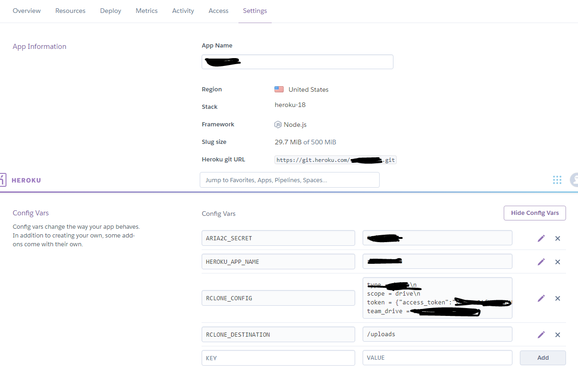
Task: Go to the Deploy tab
Action: tap(111, 11)
